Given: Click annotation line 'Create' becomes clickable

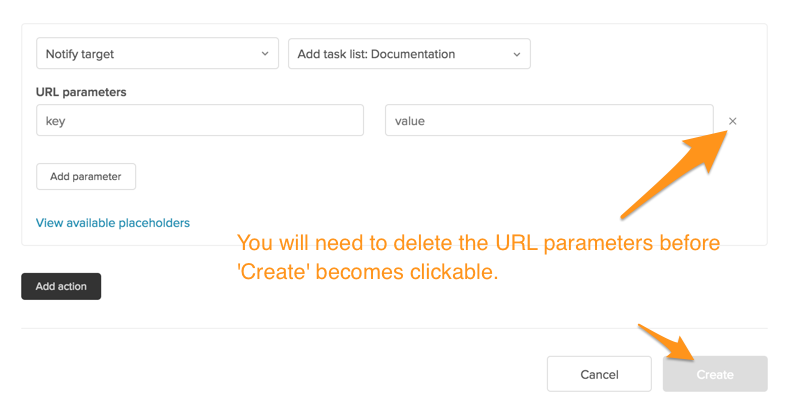Looking at the screenshot, I should point(367,272).
